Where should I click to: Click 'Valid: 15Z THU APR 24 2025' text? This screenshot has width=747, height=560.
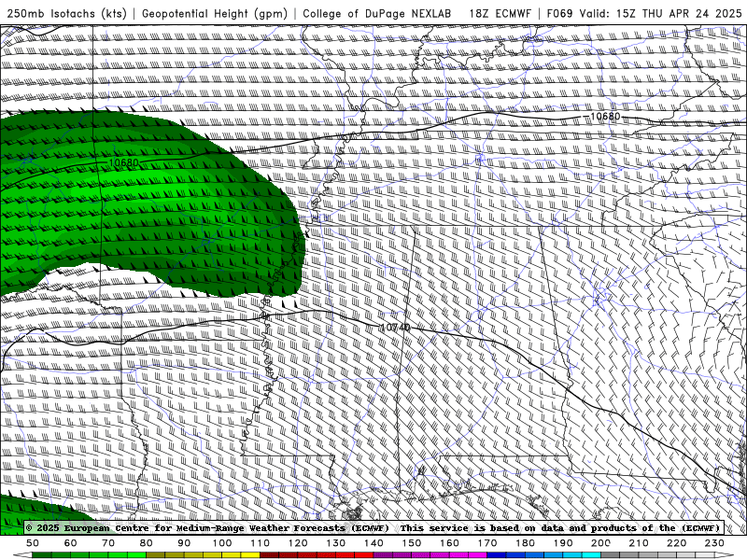pos(661,13)
